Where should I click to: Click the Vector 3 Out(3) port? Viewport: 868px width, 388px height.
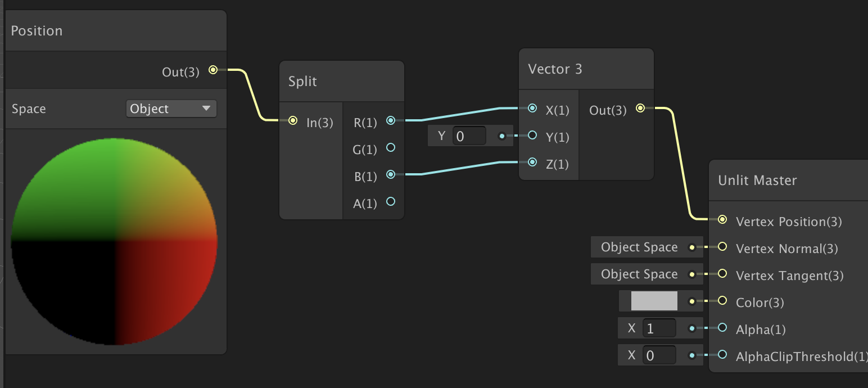[x=640, y=109]
